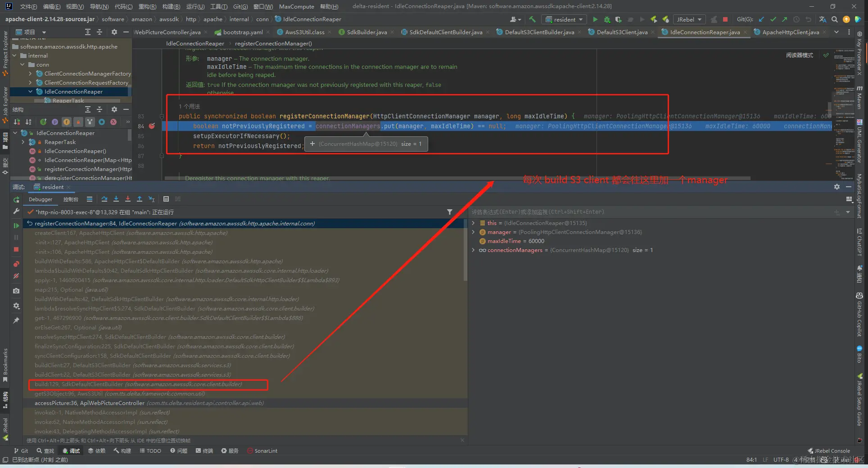Toggle Mute Breakpoints in the debug sidebar
Viewport: 868px width, 468px height.
[16, 276]
